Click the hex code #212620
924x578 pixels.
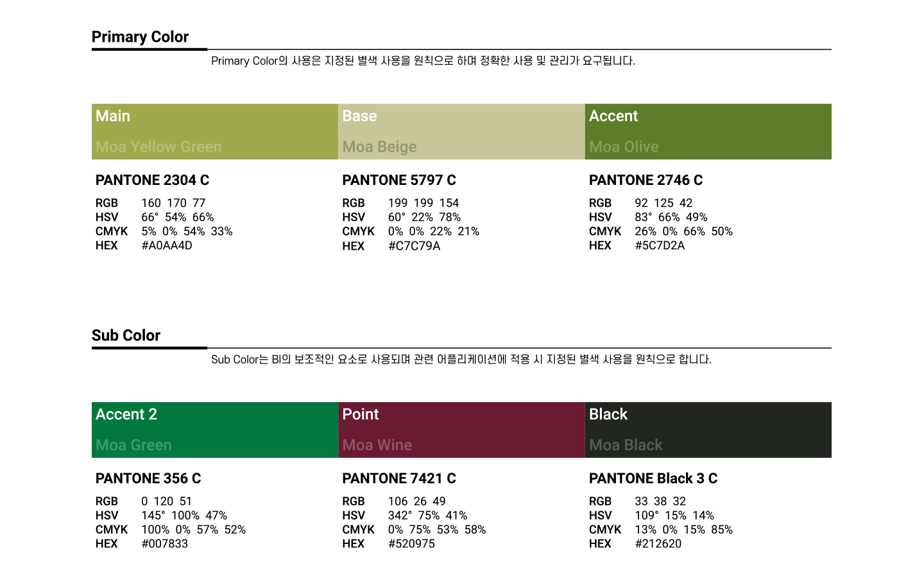coord(658,544)
